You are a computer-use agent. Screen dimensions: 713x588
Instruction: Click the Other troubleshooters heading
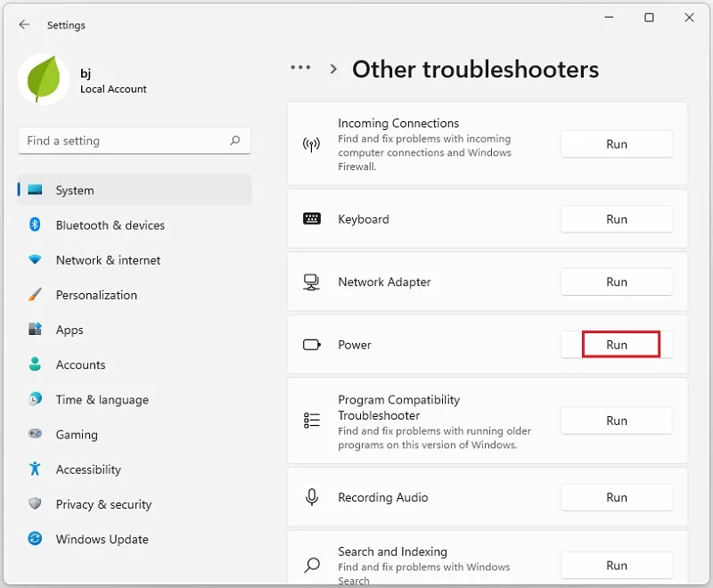point(475,69)
